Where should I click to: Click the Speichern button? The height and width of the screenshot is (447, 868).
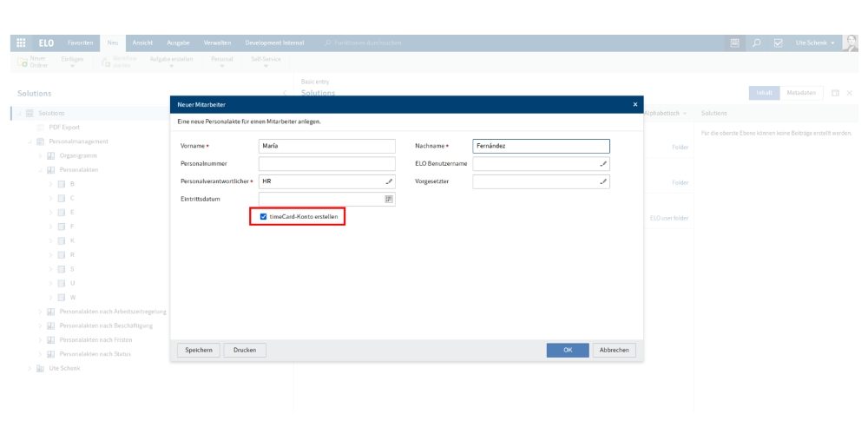tap(199, 350)
